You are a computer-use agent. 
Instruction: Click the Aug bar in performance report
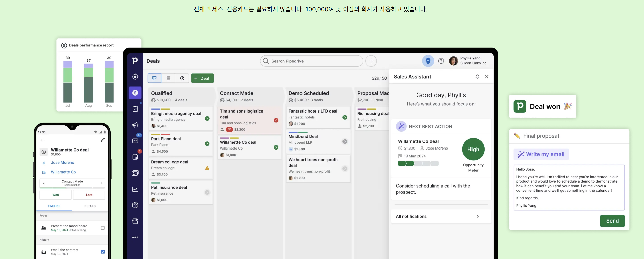coord(88,83)
